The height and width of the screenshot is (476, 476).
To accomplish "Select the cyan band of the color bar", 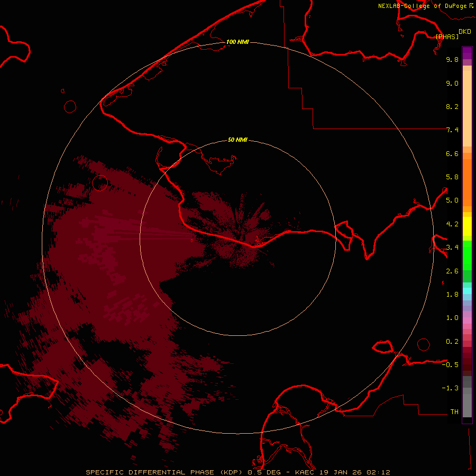I will [x=467, y=291].
